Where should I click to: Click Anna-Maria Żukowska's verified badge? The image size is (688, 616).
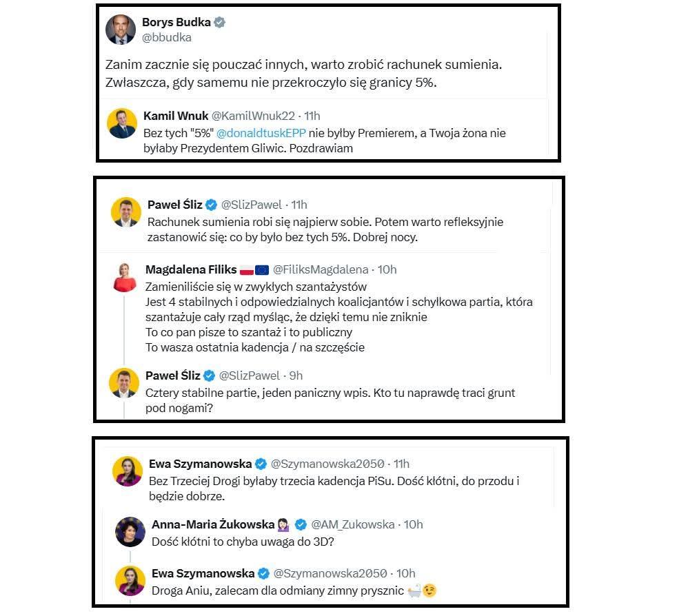coord(301,525)
